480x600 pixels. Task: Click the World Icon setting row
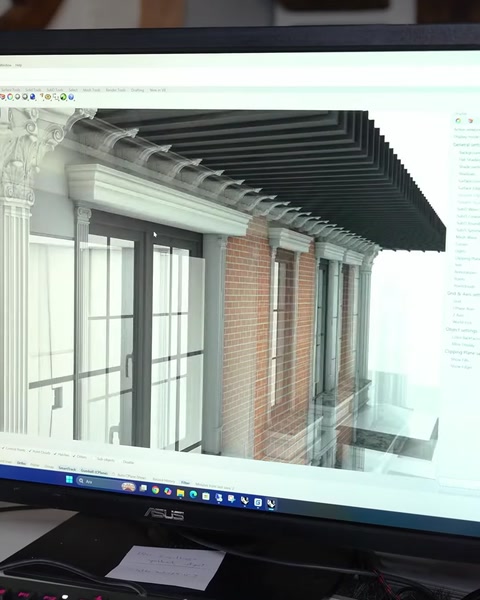tap(462, 322)
